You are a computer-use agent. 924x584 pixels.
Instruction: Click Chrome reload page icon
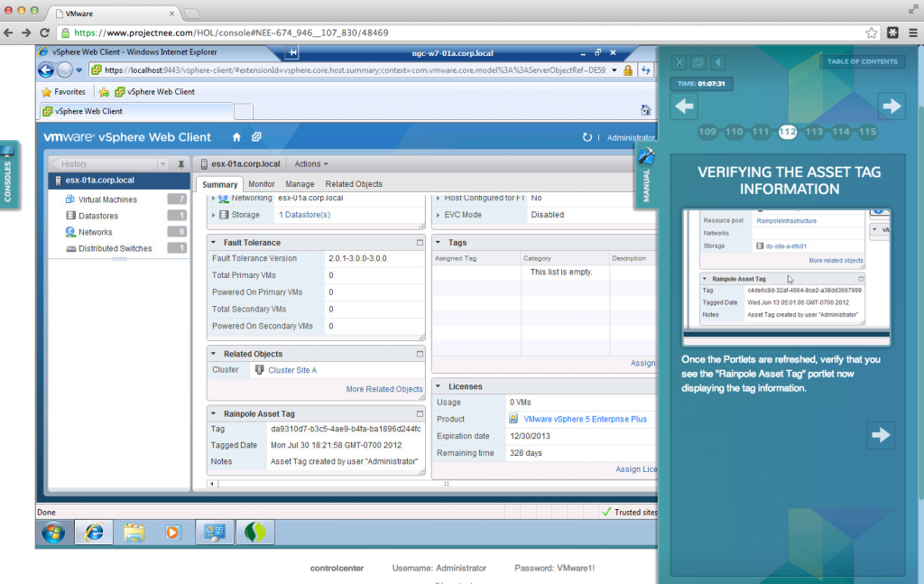(45, 33)
